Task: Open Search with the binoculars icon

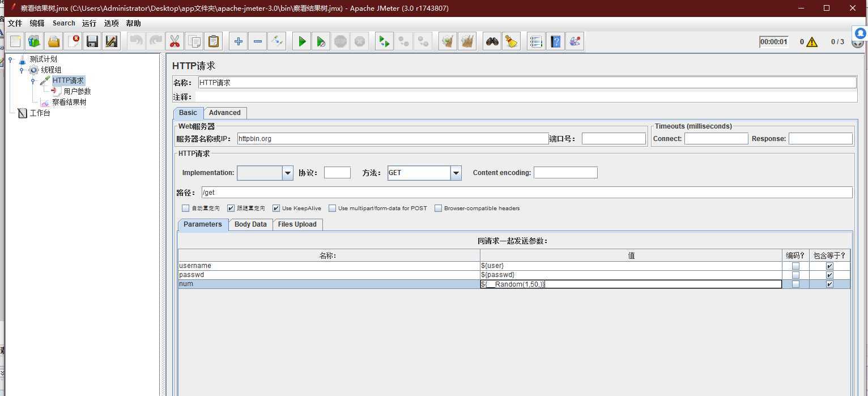Action: 492,41
